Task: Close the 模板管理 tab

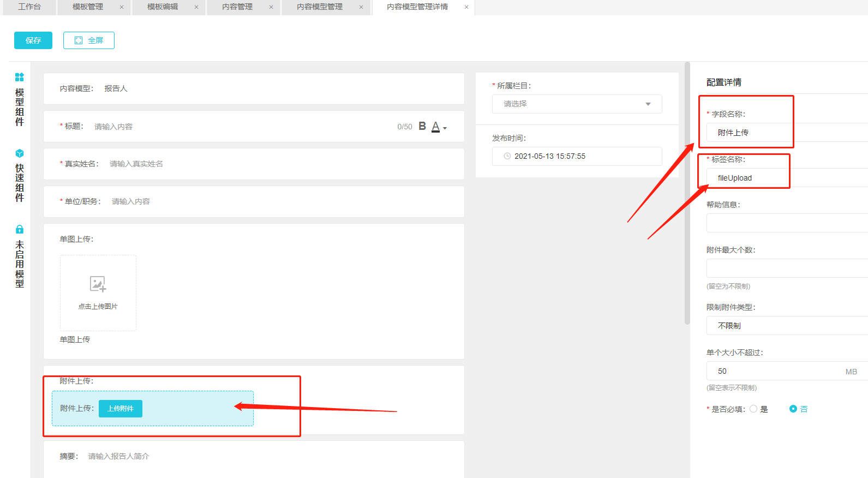Action: 122,7
